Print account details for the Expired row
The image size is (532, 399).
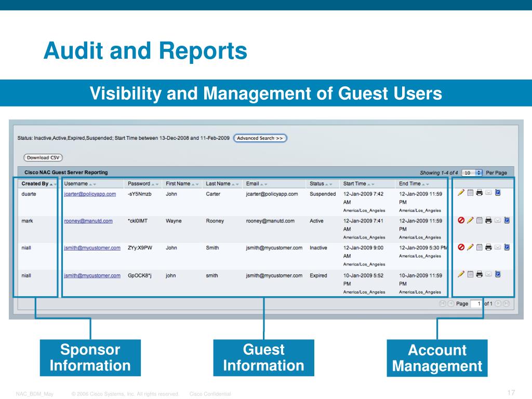tap(480, 274)
